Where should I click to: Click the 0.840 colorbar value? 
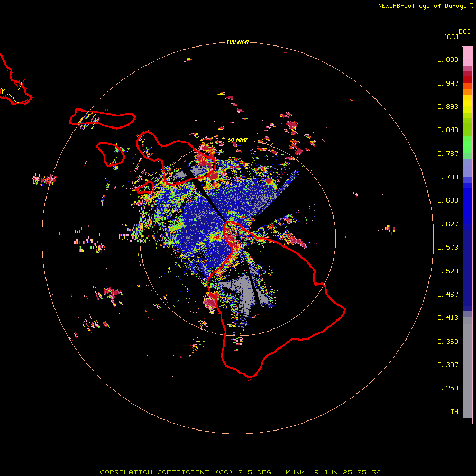point(448,130)
